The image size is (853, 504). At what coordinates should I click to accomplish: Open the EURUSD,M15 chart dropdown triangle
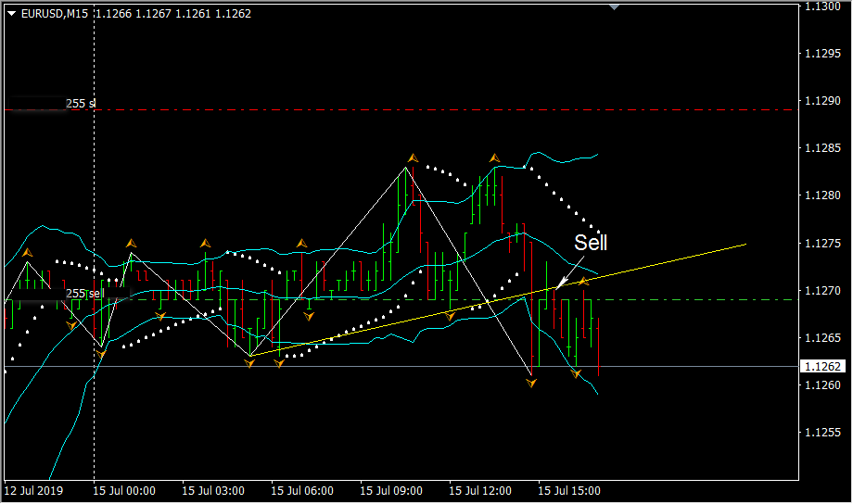tap(12, 14)
